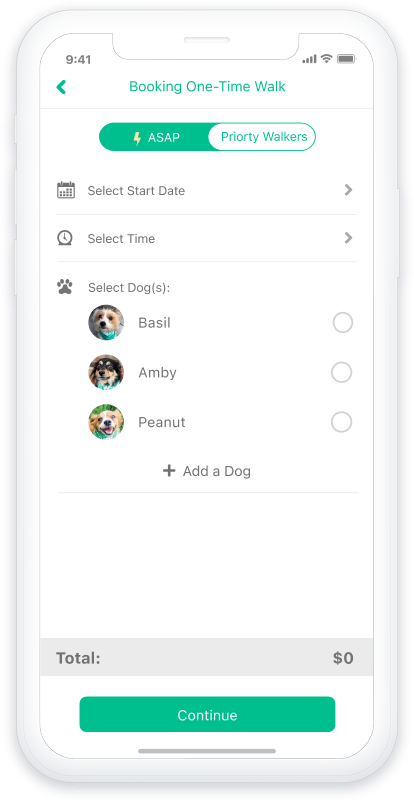414x802 pixels.
Task: Click the paw print icon
Action: pyautogui.click(x=64, y=286)
